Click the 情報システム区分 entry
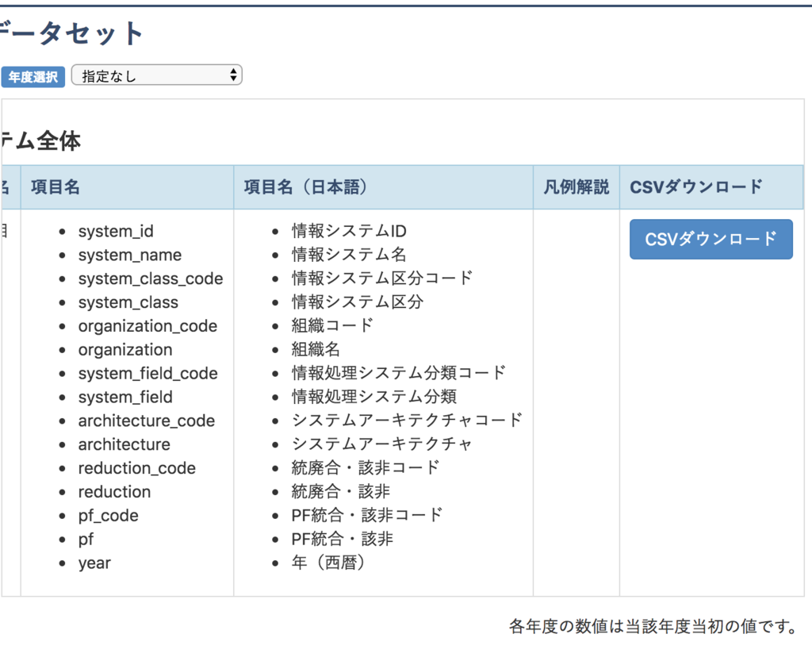Image resolution: width=812 pixels, height=661 pixels. [358, 302]
